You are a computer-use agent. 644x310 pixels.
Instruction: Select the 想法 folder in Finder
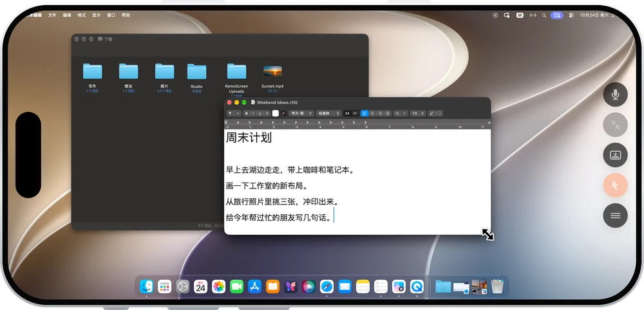tap(129, 71)
